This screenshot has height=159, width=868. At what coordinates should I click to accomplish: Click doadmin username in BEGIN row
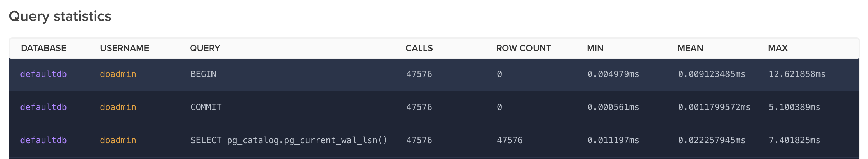click(x=118, y=74)
